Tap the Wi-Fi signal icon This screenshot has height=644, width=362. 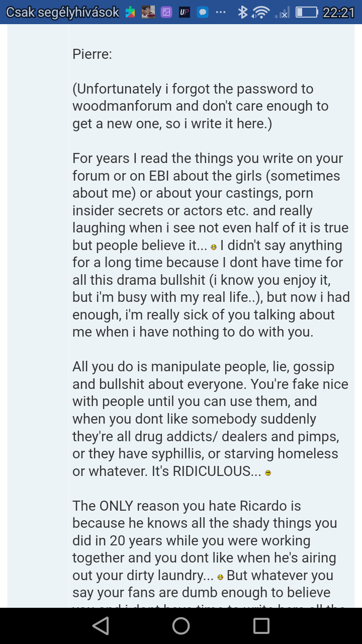tap(261, 12)
